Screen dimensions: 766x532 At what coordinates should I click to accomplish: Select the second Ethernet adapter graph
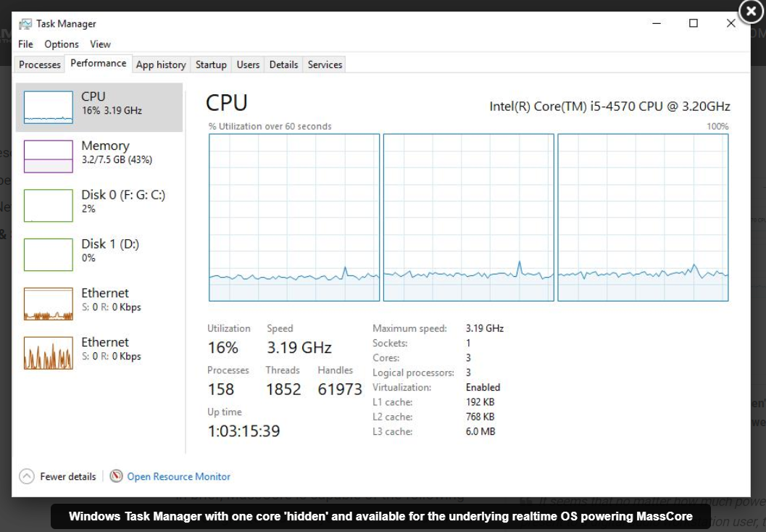tap(49, 353)
